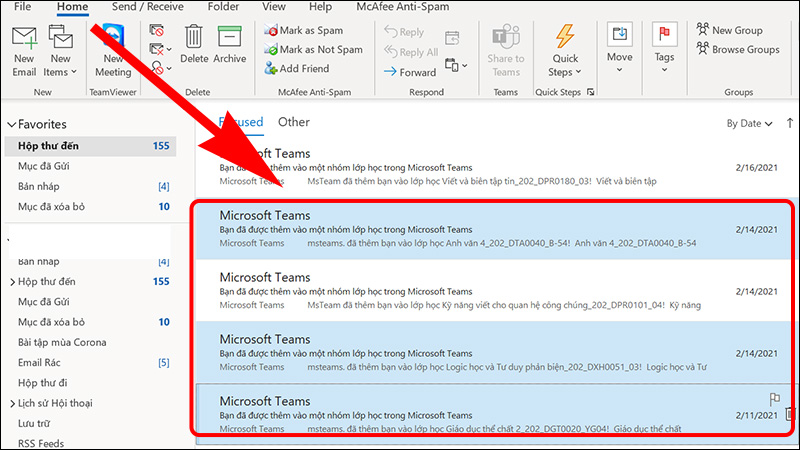
Task: Reverse sort order with the up arrow
Action: pos(790,123)
